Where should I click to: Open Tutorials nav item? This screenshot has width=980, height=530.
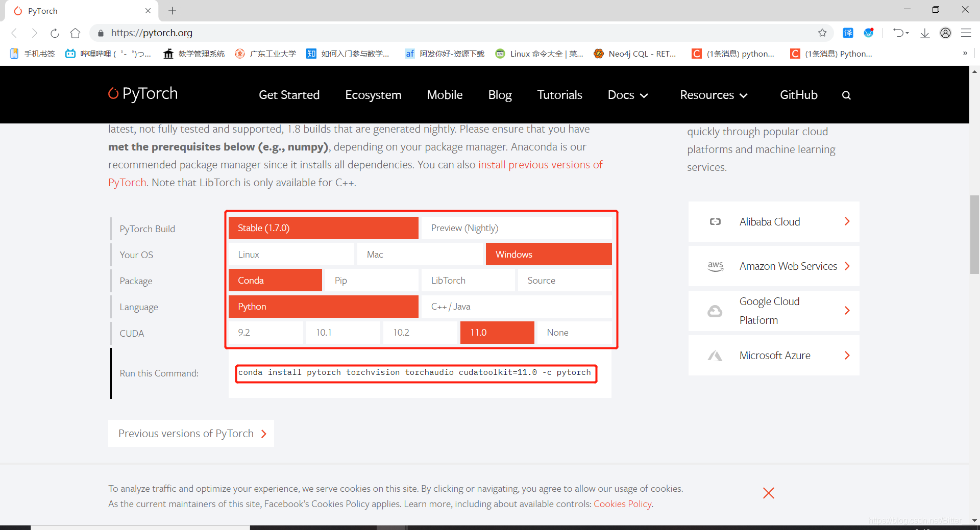(x=559, y=95)
